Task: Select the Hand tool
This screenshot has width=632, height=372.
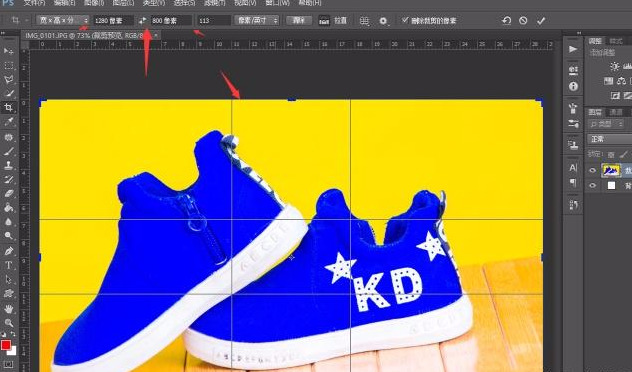Action: tap(8, 309)
